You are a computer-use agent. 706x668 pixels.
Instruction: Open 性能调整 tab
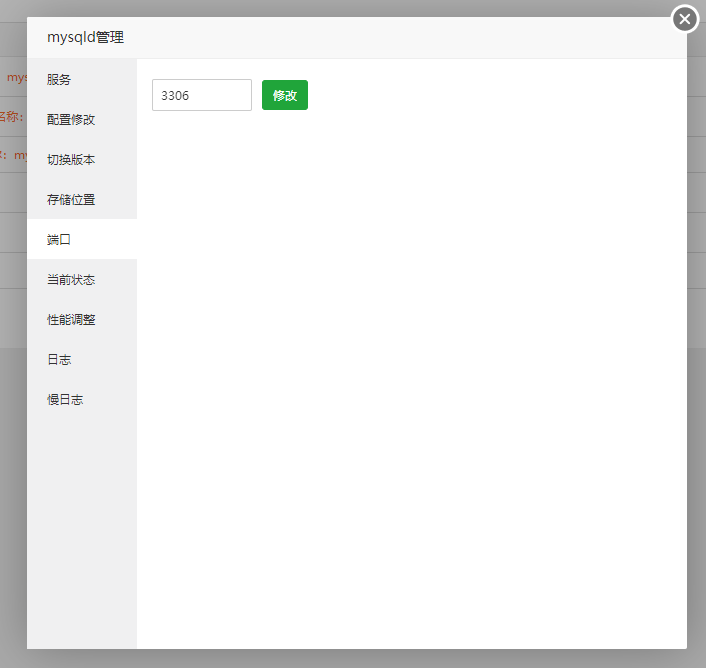tap(82, 320)
